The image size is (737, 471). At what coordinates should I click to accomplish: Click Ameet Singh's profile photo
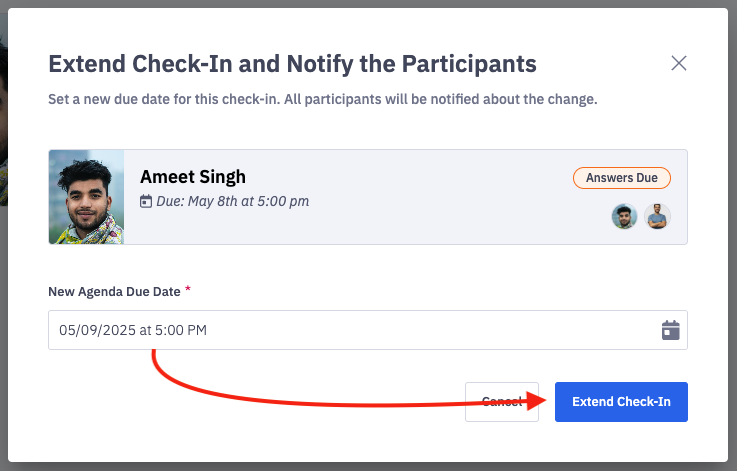[86, 197]
